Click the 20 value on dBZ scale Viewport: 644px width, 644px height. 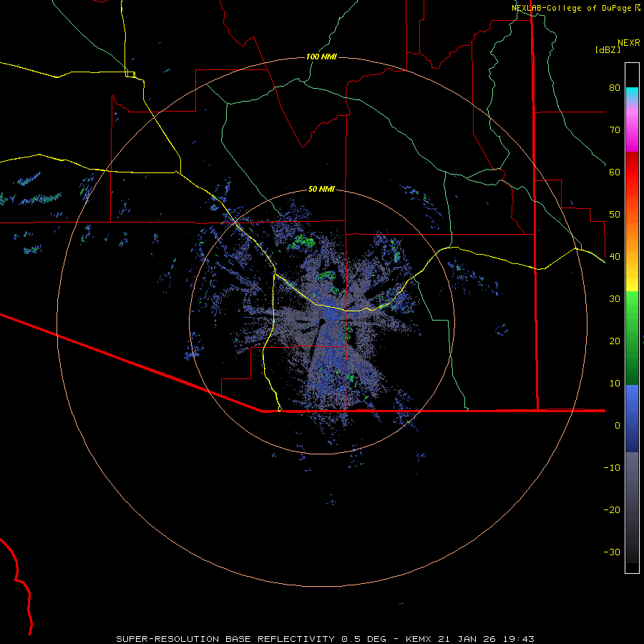click(615, 341)
